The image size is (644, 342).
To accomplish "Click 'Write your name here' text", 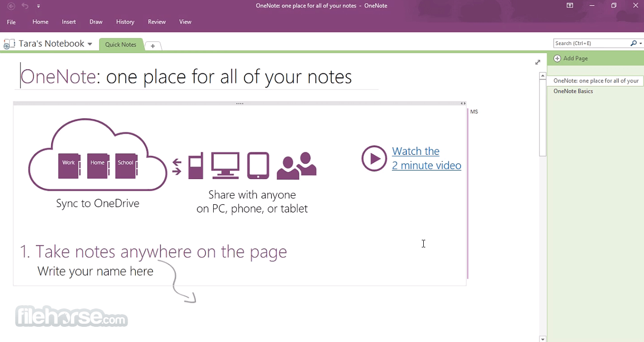I will (x=95, y=271).
